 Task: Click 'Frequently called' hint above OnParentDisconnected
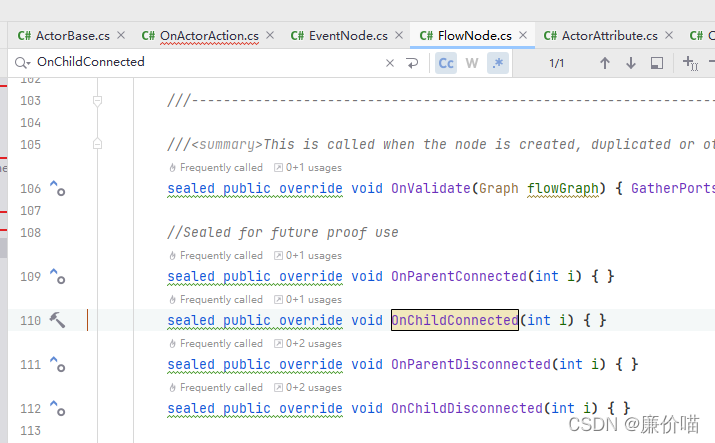pyautogui.click(x=216, y=344)
